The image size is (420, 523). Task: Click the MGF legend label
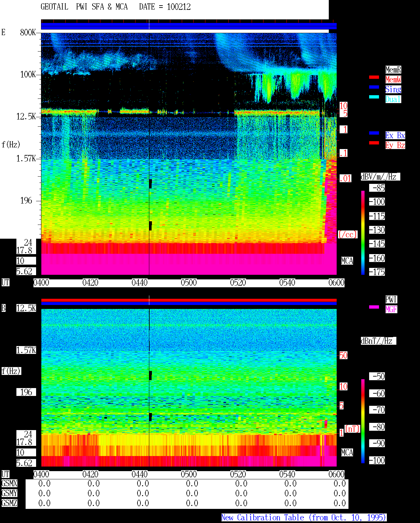[x=391, y=309]
